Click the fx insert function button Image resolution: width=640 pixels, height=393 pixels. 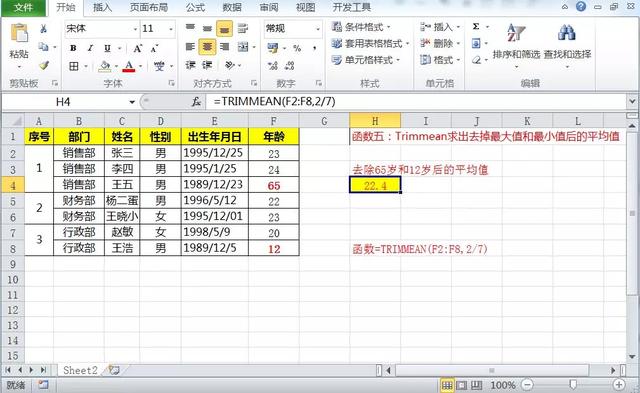point(196,102)
